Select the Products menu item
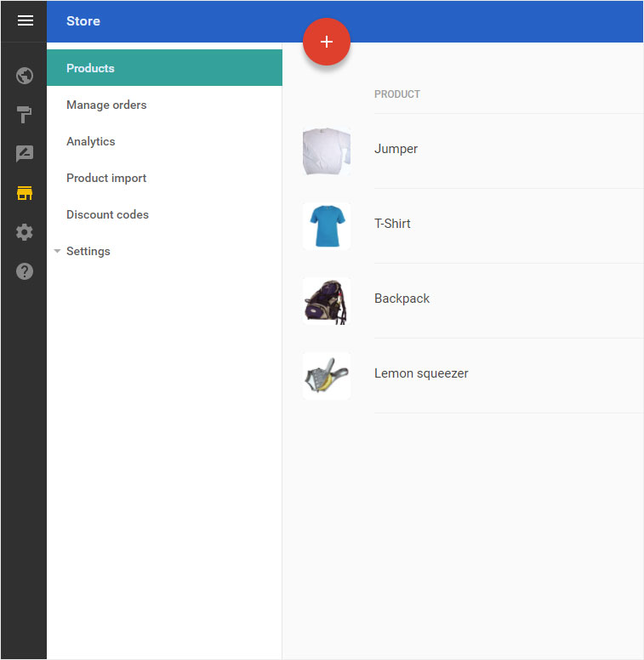Viewport: 644px width, 660px height. pyautogui.click(x=164, y=68)
